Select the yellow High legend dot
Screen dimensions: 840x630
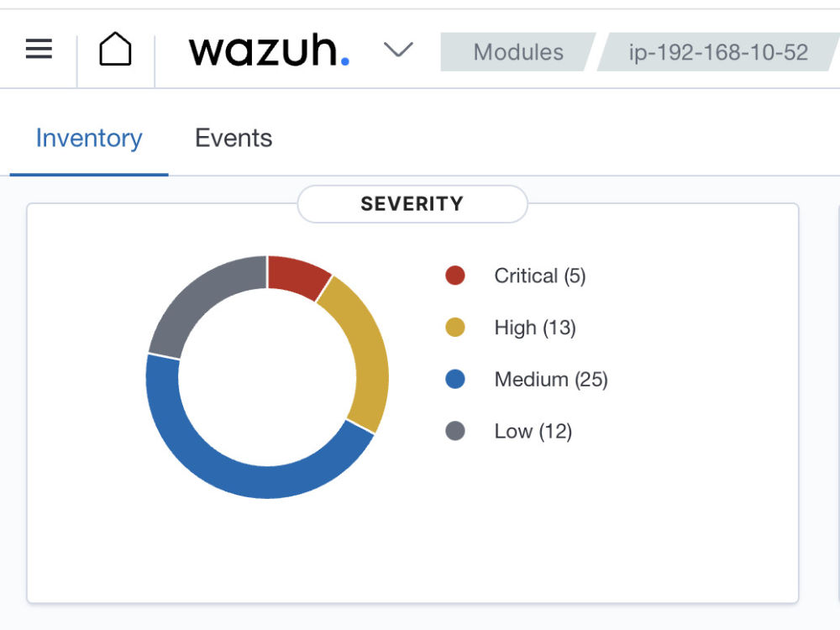pyautogui.click(x=454, y=328)
